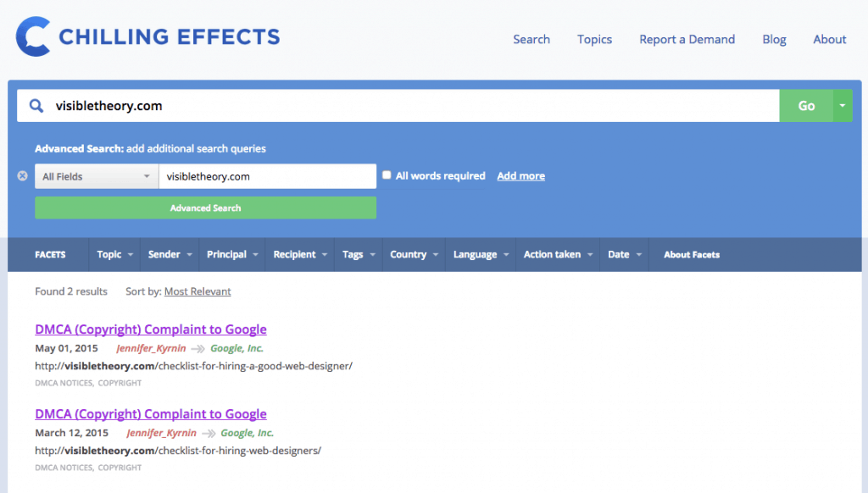
Task: Click arrow icon in March 12, 2015 result
Action: tap(209, 433)
